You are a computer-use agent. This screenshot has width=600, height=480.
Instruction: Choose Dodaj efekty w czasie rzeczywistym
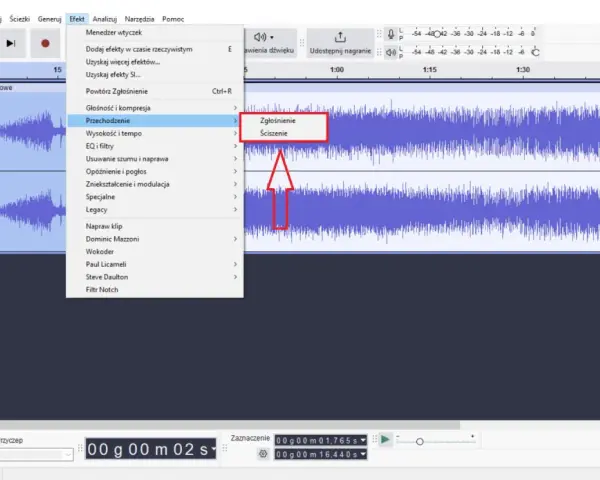pos(155,49)
